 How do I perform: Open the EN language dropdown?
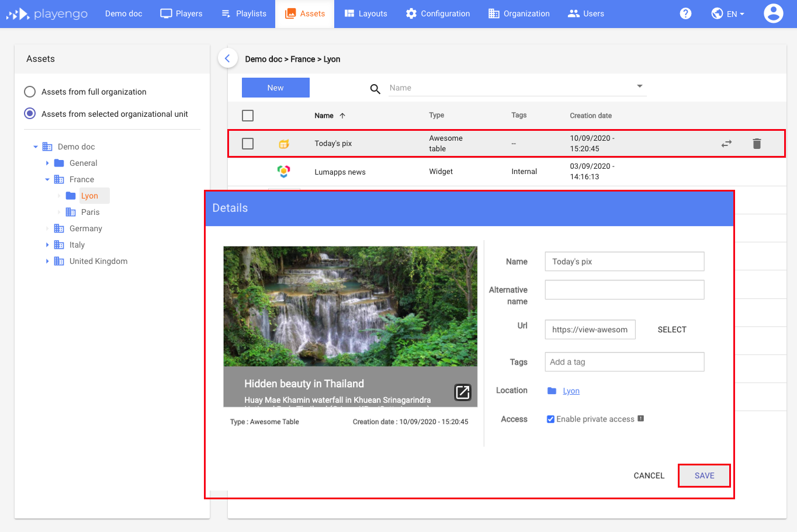coord(727,13)
